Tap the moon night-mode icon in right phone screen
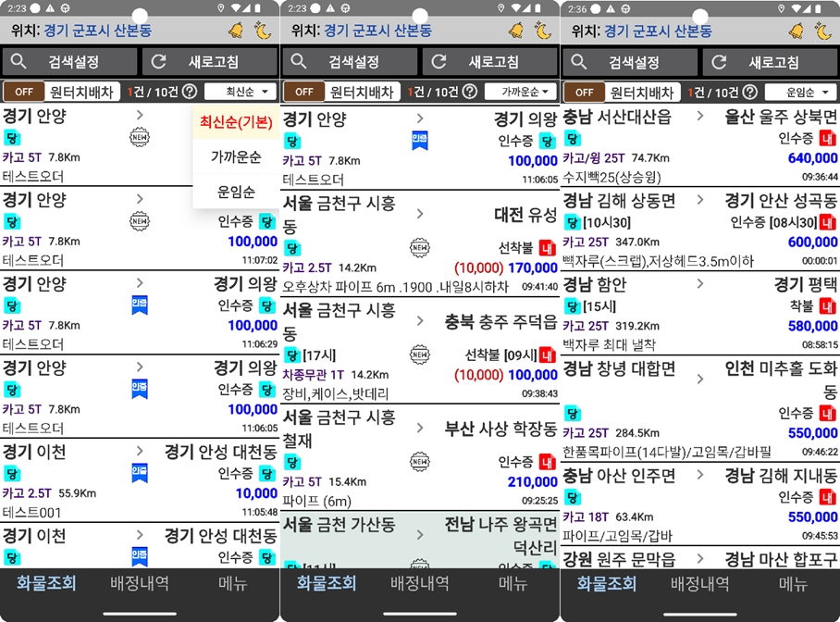This screenshot has width=840, height=622. click(822, 31)
